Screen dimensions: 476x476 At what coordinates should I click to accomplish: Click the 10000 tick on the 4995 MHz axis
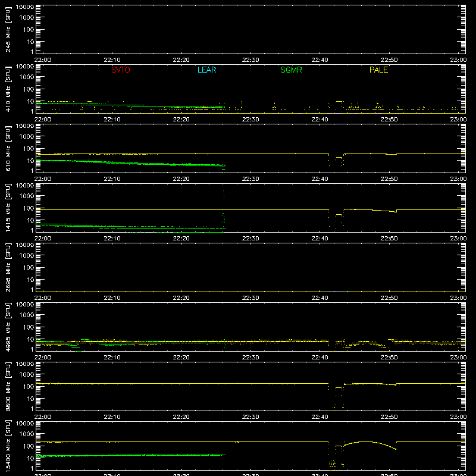[x=25, y=305]
